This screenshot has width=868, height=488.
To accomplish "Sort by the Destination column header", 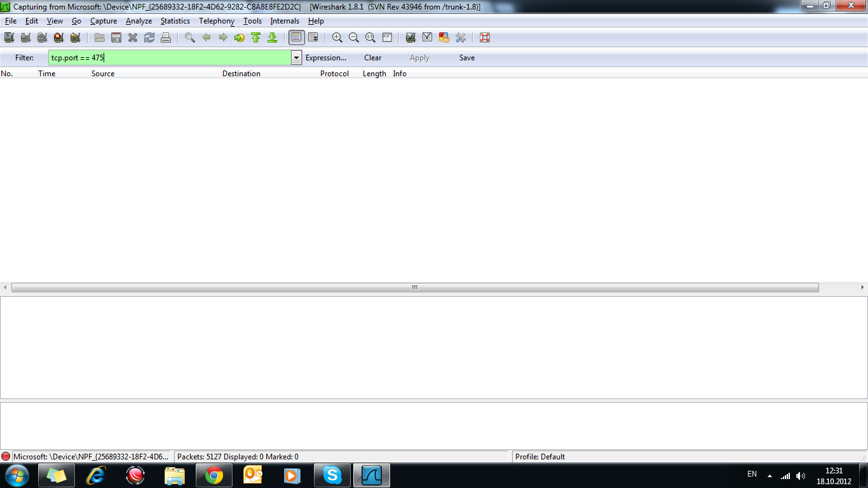I will pyautogui.click(x=241, y=74).
